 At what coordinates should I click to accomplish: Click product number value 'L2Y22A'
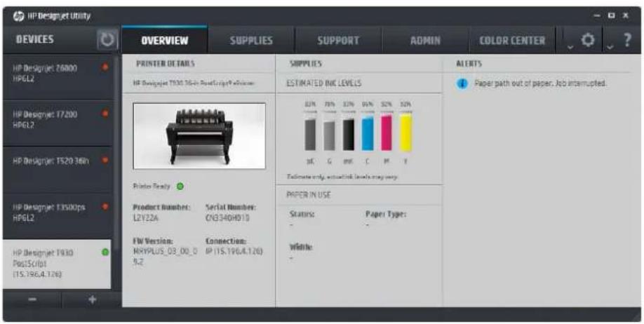[x=146, y=218]
